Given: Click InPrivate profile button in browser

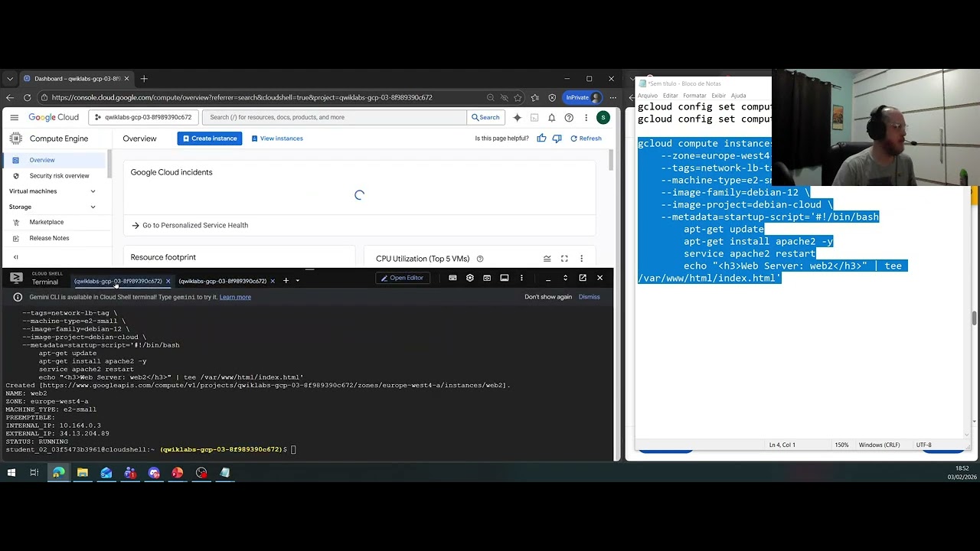Looking at the screenshot, I should pyautogui.click(x=583, y=97).
